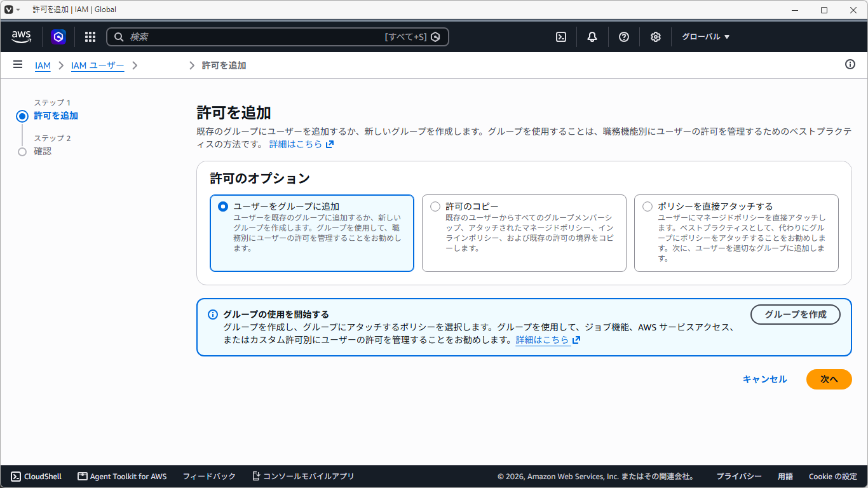Minimize the browser window
868x488 pixels.
(795, 10)
